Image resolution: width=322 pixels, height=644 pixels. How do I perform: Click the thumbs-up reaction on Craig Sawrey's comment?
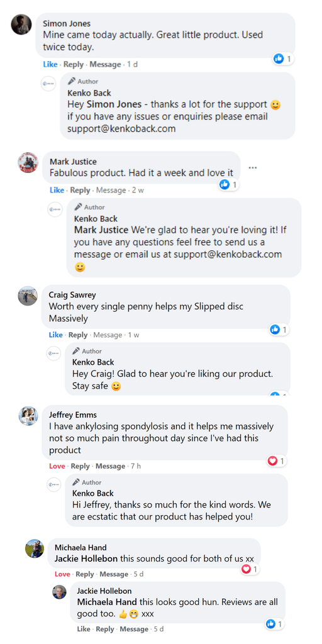tap(275, 330)
